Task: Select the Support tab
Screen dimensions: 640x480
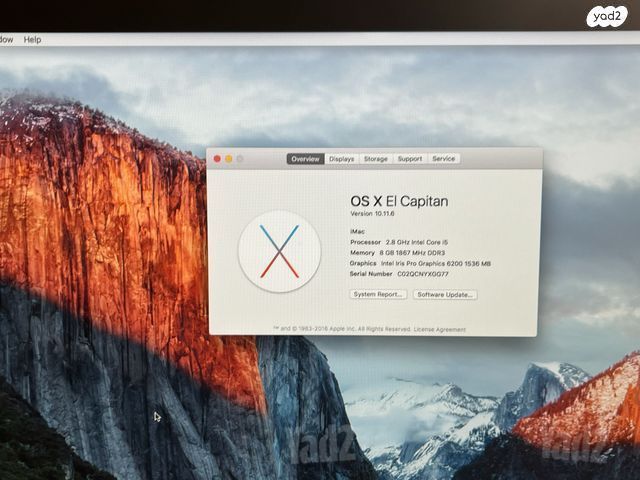Action: pos(410,159)
